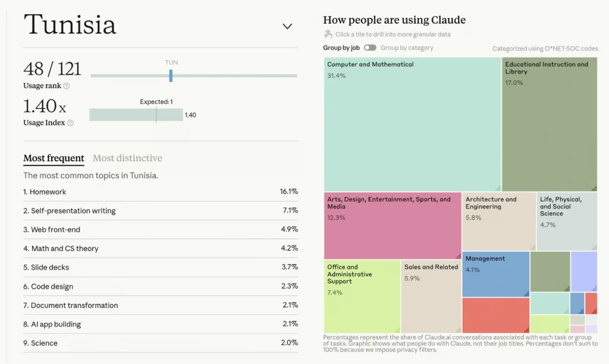Click the Life, Physical, and Social Science tile
The image size is (609, 364).
(567, 221)
